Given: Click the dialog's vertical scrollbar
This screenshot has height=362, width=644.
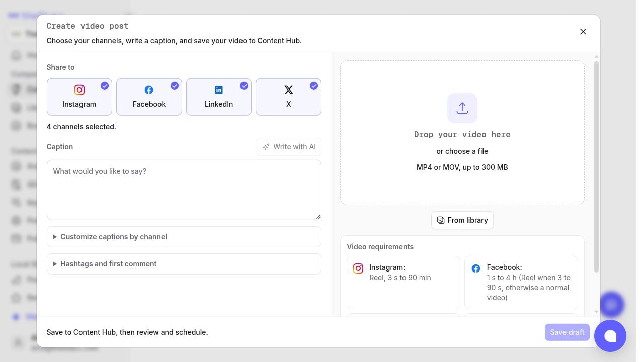Looking at the screenshot, I should pos(597,167).
